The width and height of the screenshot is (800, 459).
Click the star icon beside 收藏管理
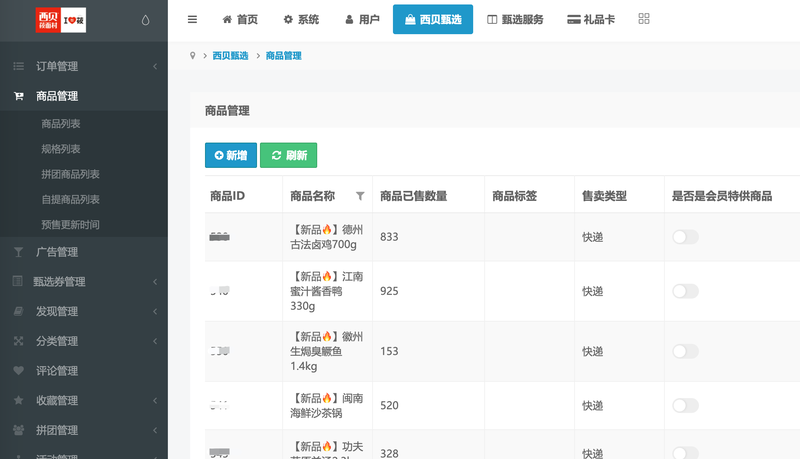[x=18, y=400]
